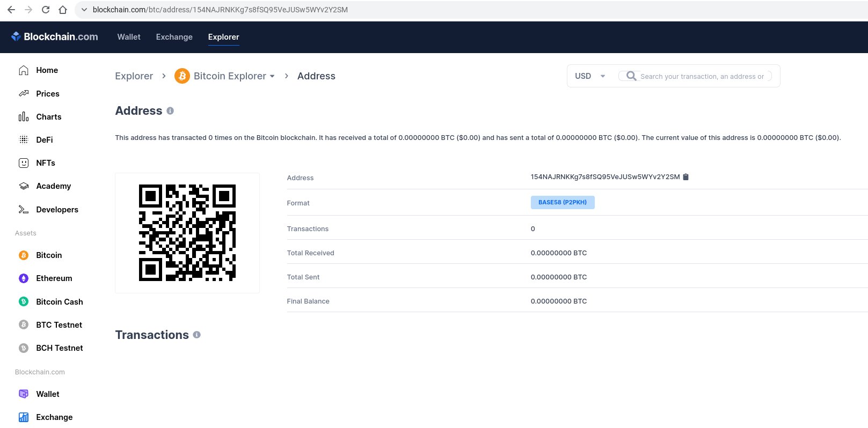
Task: Switch to the Wallet top tab
Action: pos(129,37)
